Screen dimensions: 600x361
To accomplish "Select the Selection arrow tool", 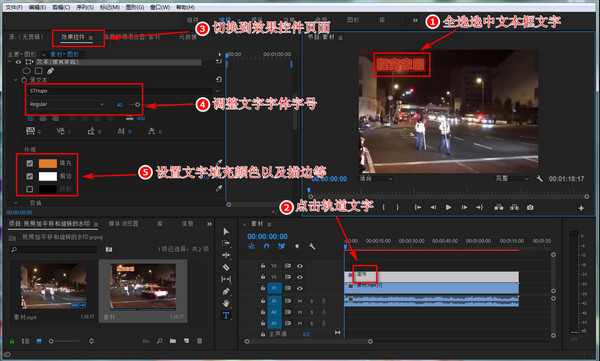I will tap(226, 231).
